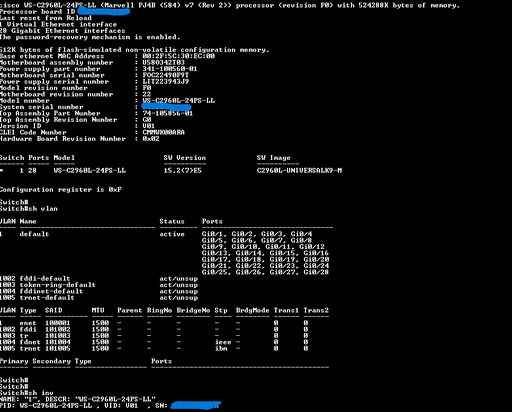Click the 'Top Assembly Revision Number' label
This screenshot has width=512, height=412.
[58, 120]
